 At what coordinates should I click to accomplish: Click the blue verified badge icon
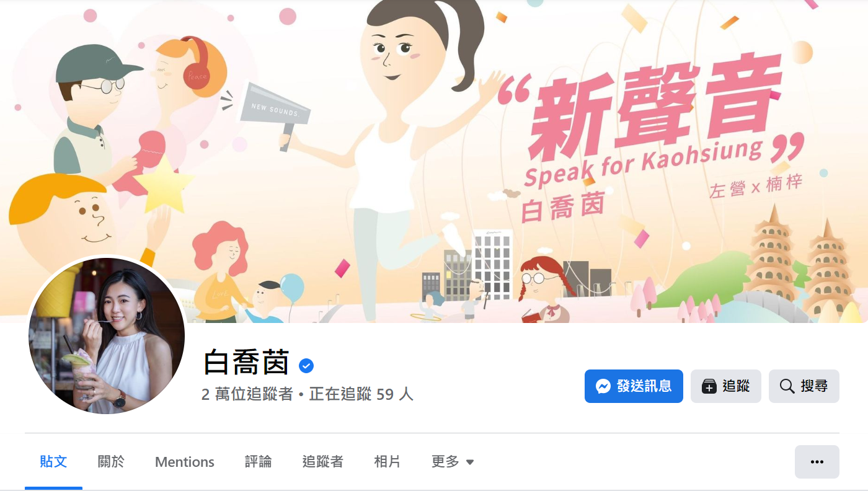(x=306, y=366)
